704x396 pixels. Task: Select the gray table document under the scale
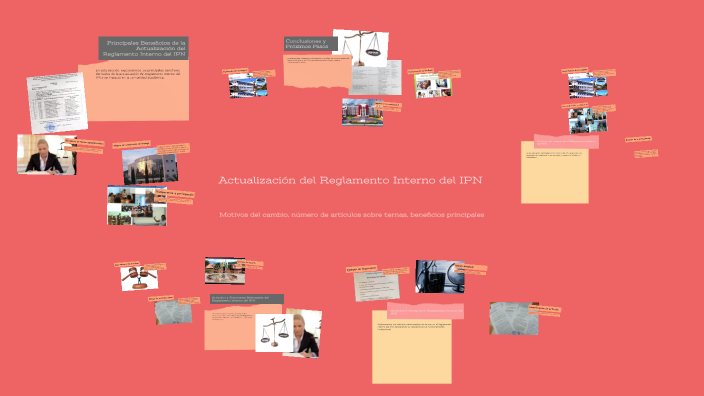pos(376,78)
